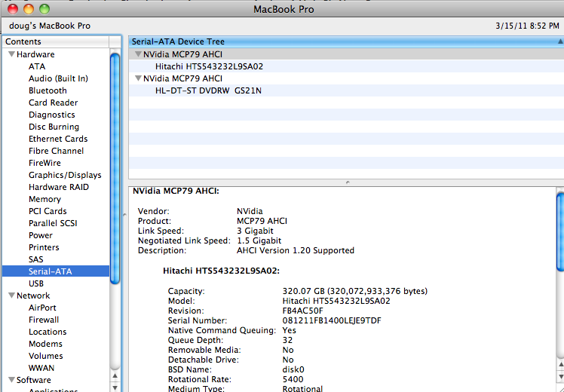
Task: Open the FireWire section
Action: pos(44,163)
